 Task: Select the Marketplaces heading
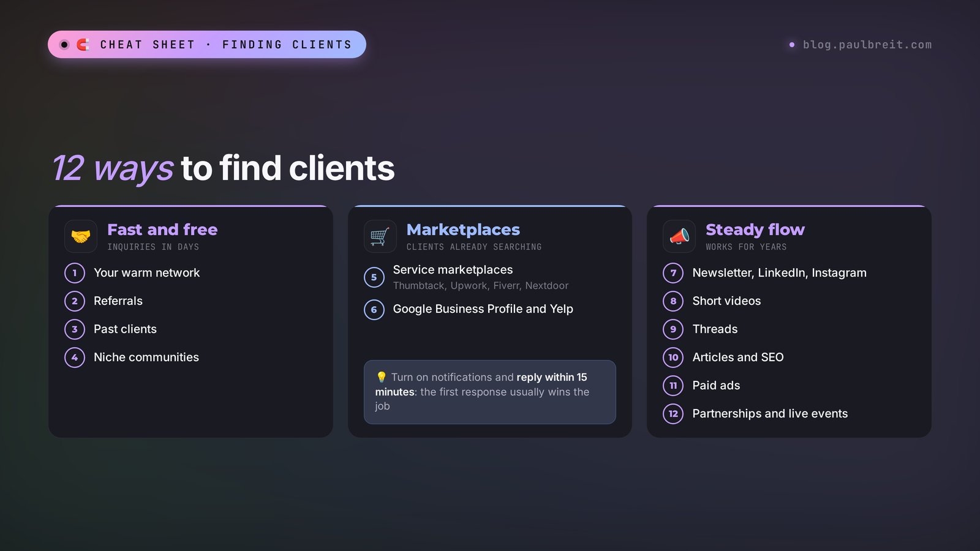[x=463, y=230]
